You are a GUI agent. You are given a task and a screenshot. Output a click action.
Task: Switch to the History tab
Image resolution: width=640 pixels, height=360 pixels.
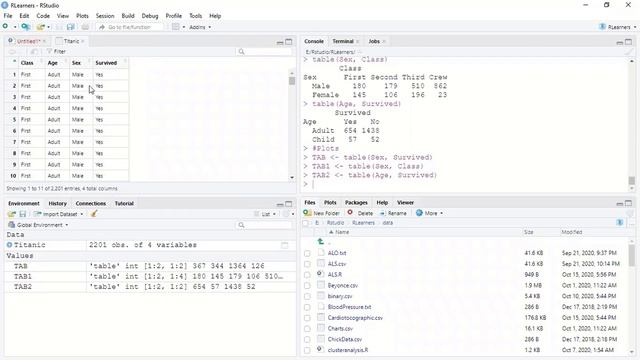point(58,203)
